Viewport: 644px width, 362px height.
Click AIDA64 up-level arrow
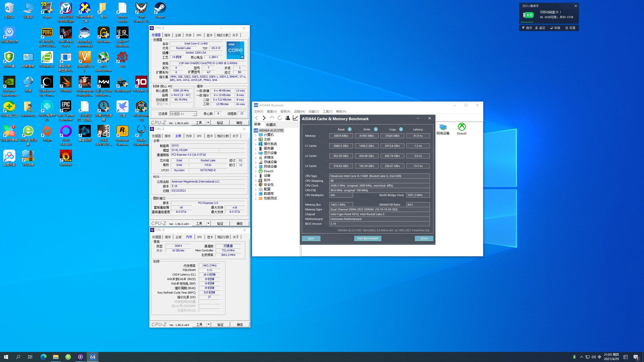click(x=272, y=118)
